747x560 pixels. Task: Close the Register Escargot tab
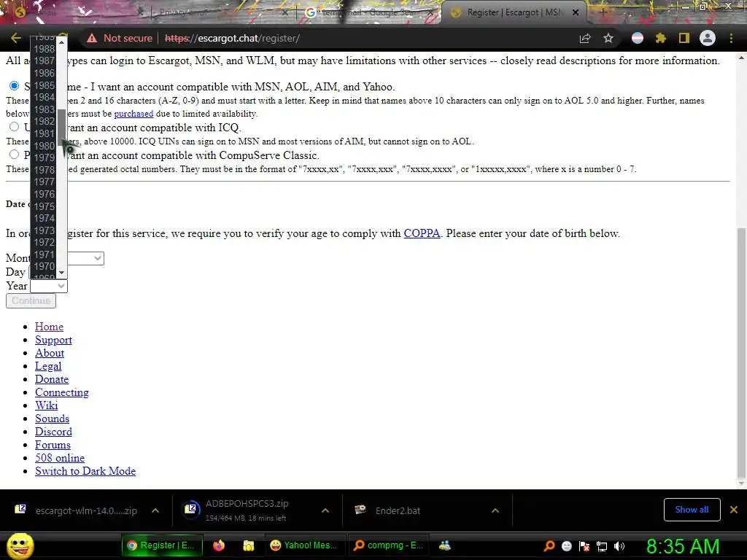[x=576, y=13]
